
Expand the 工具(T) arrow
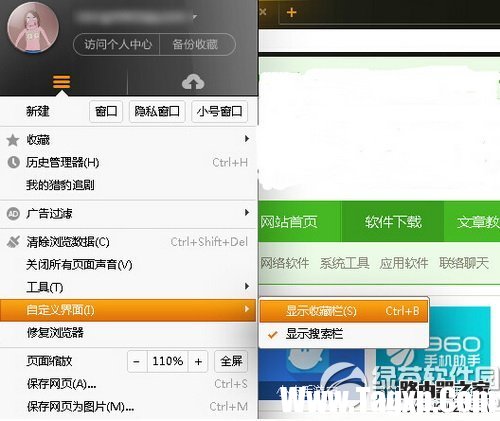[x=247, y=286]
